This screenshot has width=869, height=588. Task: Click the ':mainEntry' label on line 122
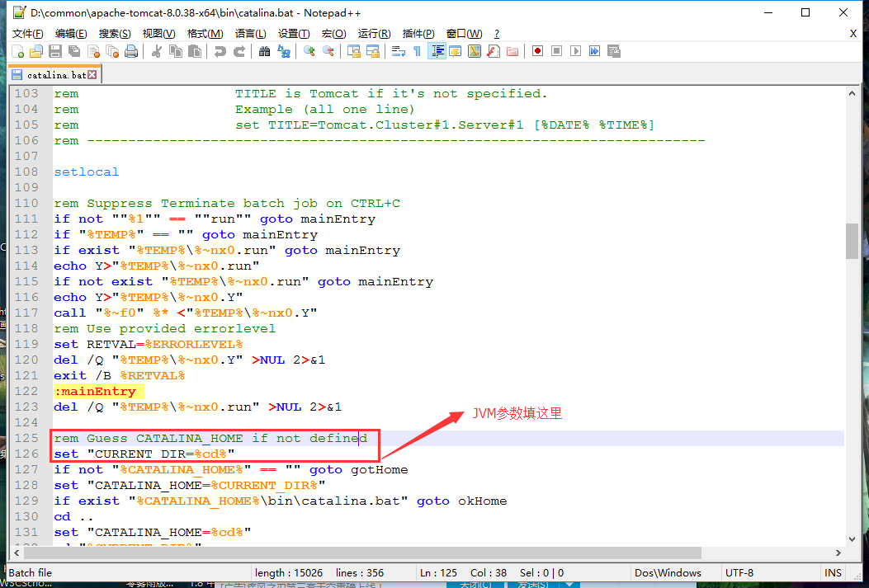[95, 392]
